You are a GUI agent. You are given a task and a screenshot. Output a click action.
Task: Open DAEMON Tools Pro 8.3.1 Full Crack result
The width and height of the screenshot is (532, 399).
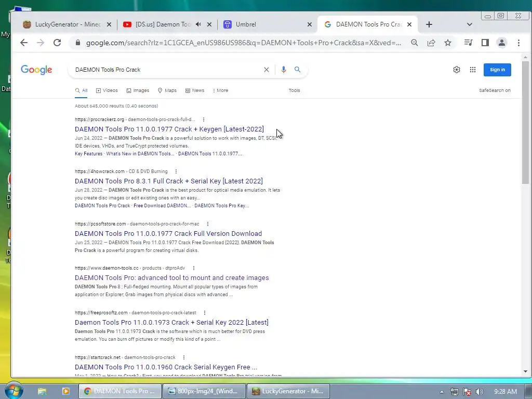[169, 181]
